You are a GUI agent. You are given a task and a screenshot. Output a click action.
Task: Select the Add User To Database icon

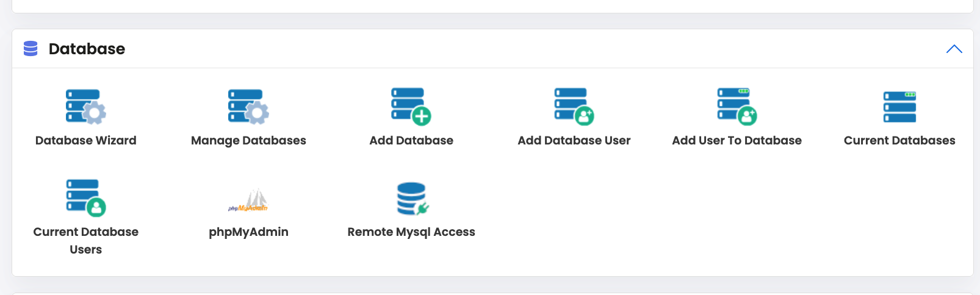click(737, 107)
